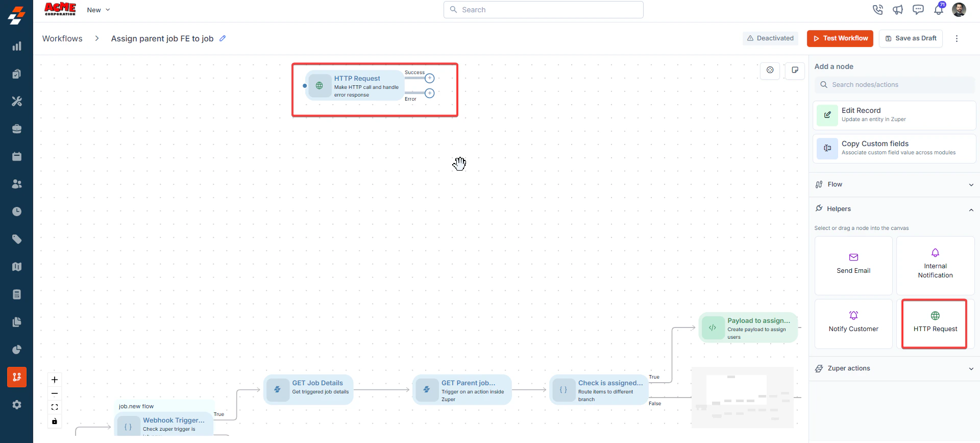The width and height of the screenshot is (980, 443).
Task: Open the chat messages icon in top bar
Action: [918, 10]
